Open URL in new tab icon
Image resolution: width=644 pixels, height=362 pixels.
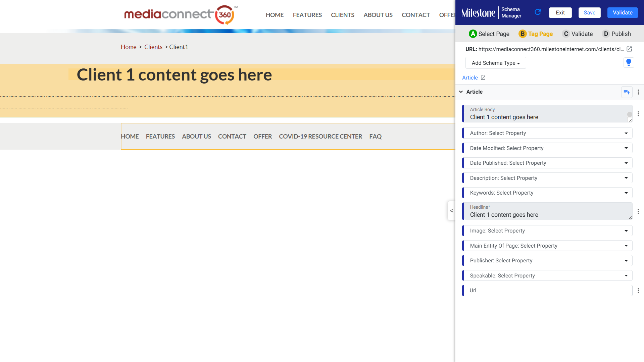pos(629,49)
